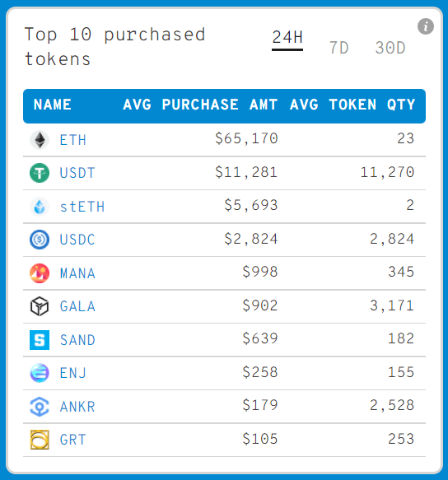Viewport: 448px width, 480px height.
Task: Click the GALA cube icon
Action: (40, 306)
